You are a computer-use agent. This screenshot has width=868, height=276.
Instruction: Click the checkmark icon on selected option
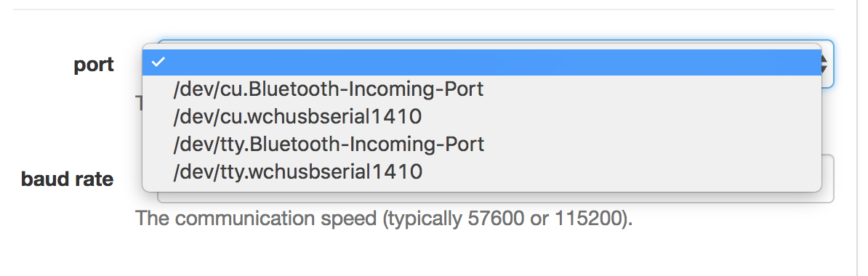coord(158,62)
